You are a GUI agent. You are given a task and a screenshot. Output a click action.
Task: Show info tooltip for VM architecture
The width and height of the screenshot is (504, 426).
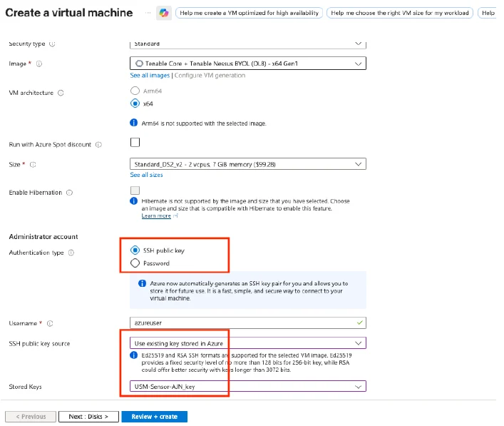[61, 93]
